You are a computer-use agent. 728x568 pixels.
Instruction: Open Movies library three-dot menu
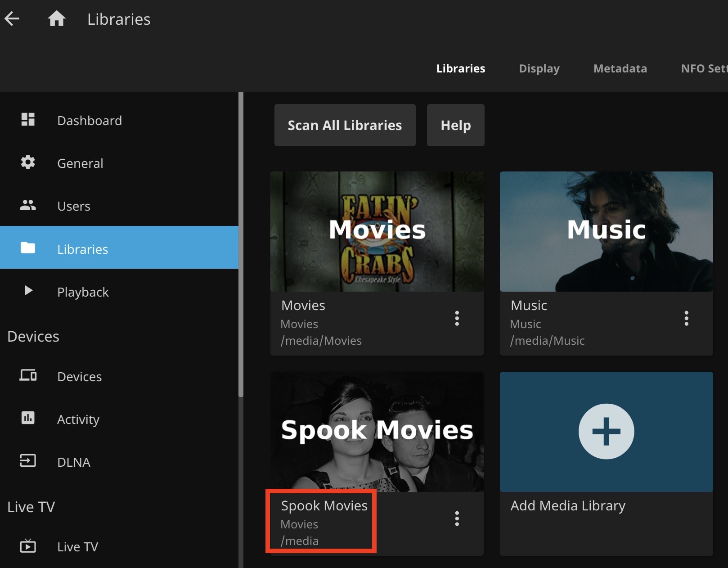pyautogui.click(x=457, y=318)
